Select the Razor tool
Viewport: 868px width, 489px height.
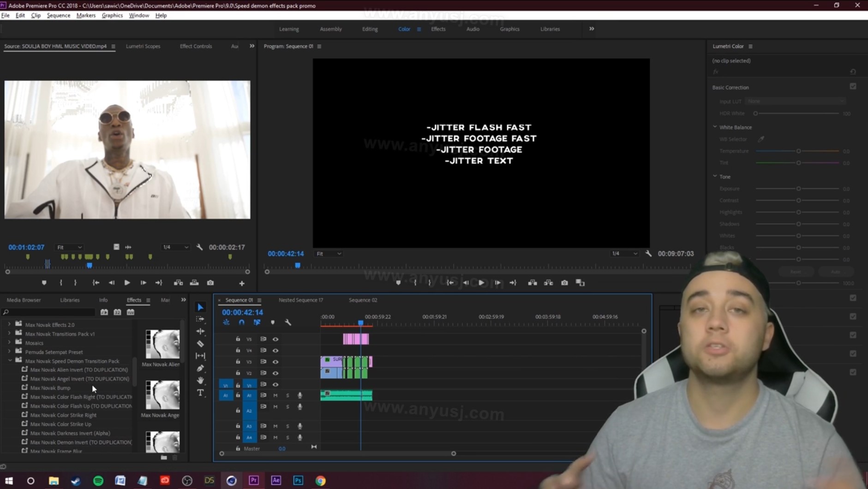200,344
